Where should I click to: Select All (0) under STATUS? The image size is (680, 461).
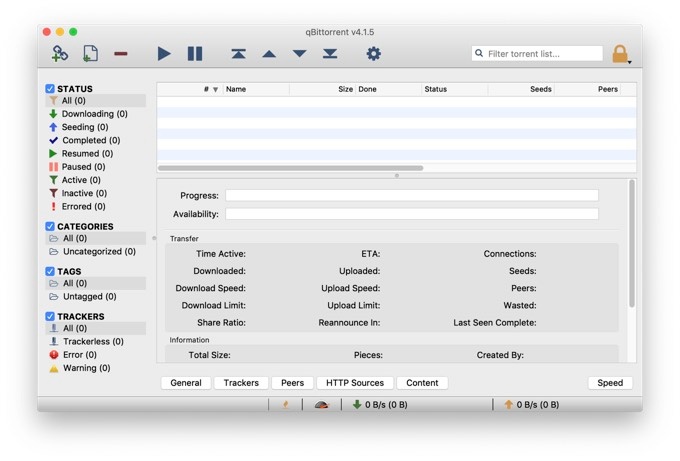point(95,101)
